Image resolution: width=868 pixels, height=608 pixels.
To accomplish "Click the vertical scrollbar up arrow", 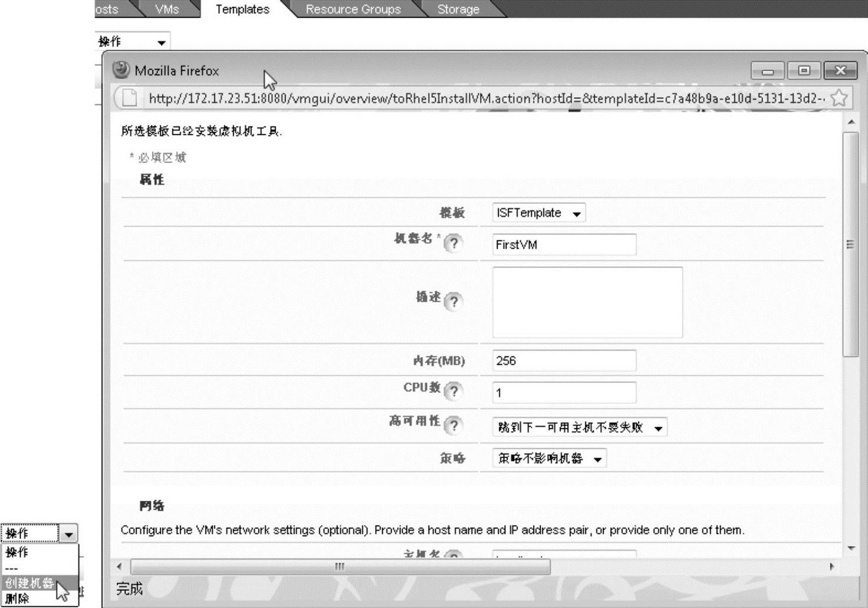I will pyautogui.click(x=851, y=121).
